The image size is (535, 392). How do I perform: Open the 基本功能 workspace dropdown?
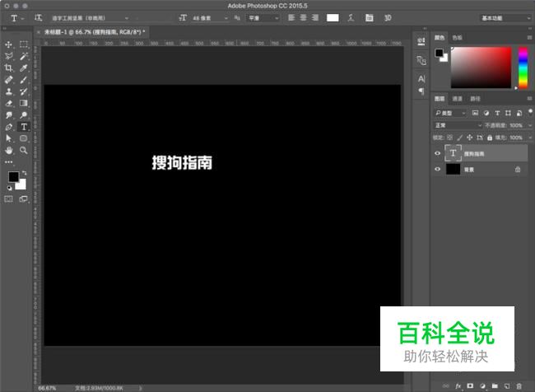coord(505,17)
